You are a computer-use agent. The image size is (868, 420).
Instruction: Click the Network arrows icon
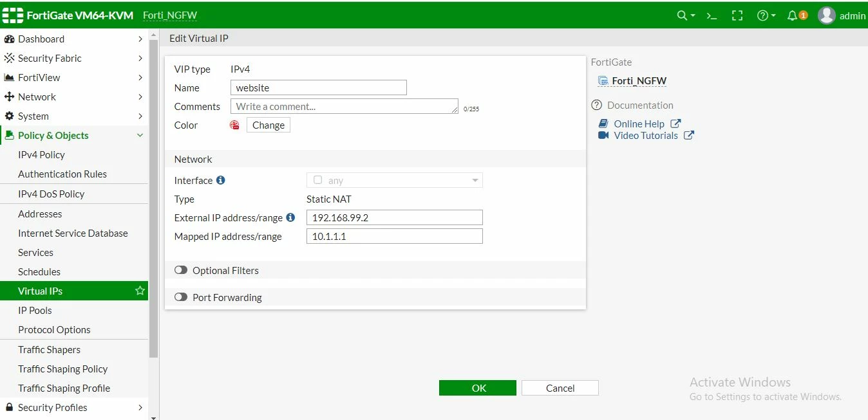[9, 97]
